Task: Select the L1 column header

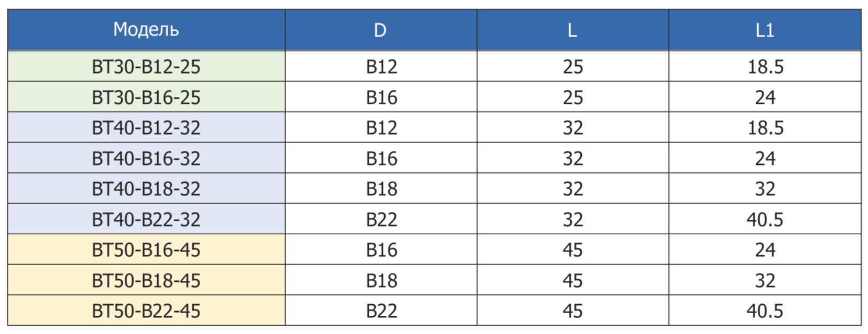Action: point(765,30)
